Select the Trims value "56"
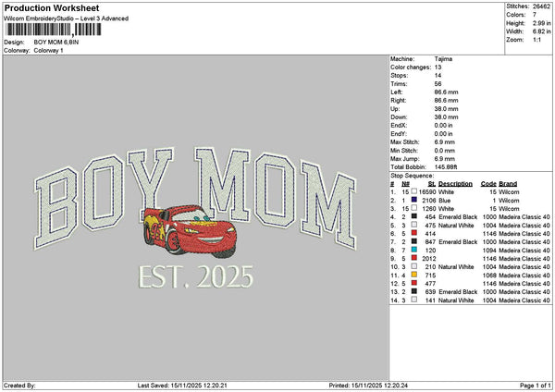Image resolution: width=555 pixels, height=392 pixels. (x=438, y=84)
